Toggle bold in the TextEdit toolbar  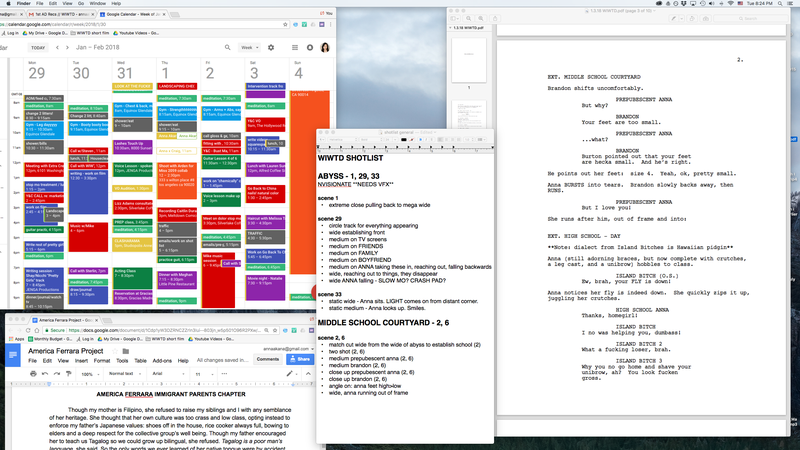[x=420, y=139]
